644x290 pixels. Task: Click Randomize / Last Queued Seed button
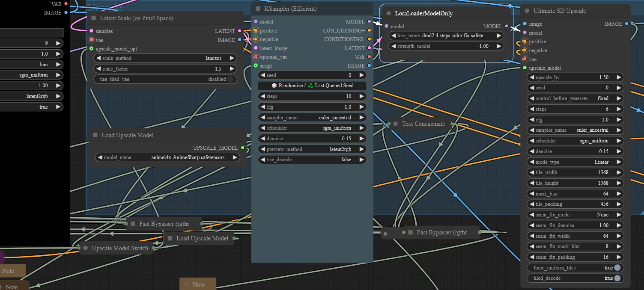tap(312, 86)
